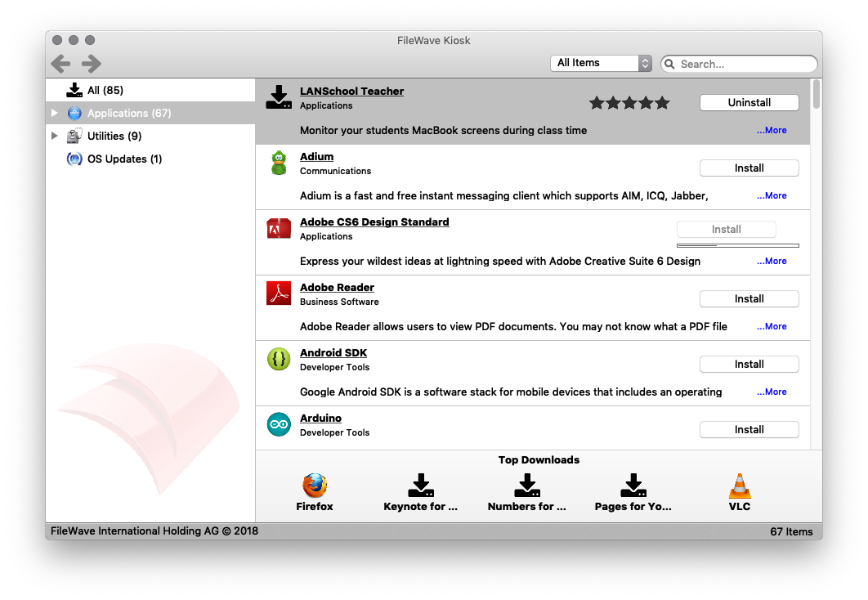Expand the Utilities category triangle
This screenshot has width=868, height=600.
[x=55, y=136]
